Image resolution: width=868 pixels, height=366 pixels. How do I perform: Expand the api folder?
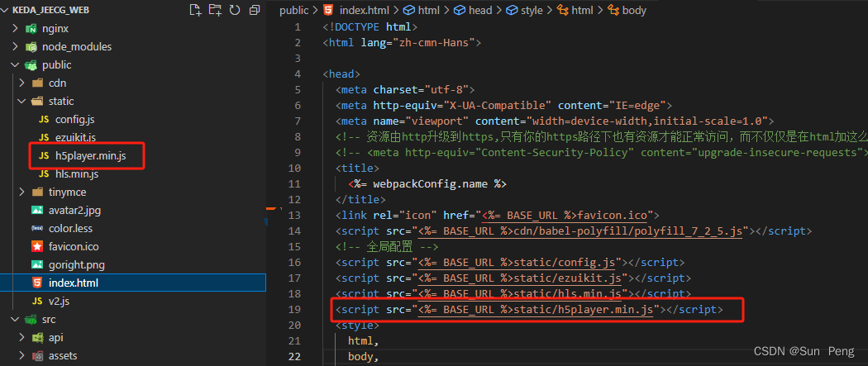21,338
